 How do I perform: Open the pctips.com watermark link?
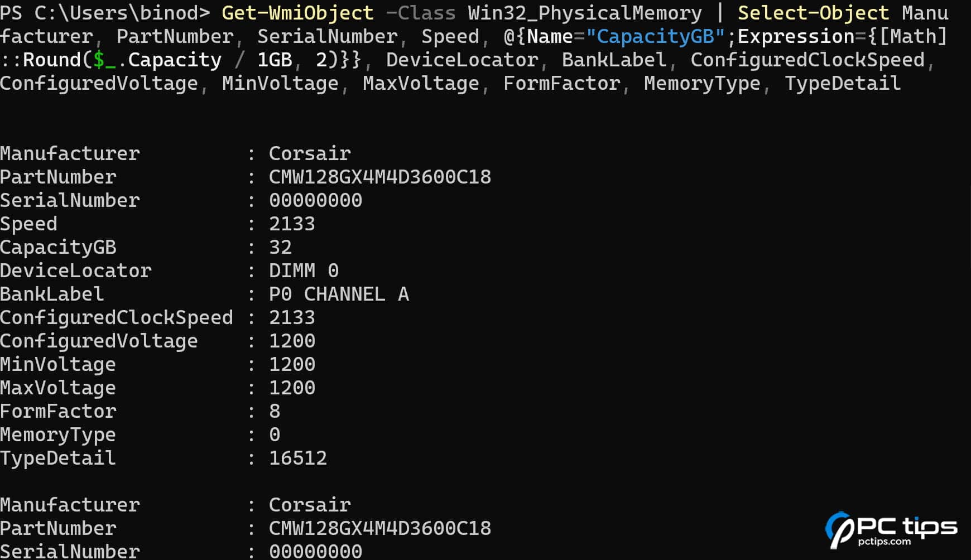884,542
